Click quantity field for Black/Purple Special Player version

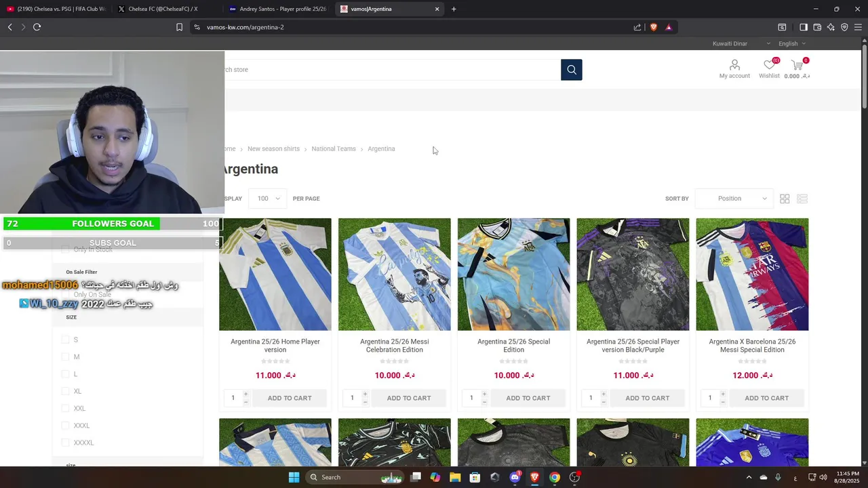(591, 398)
